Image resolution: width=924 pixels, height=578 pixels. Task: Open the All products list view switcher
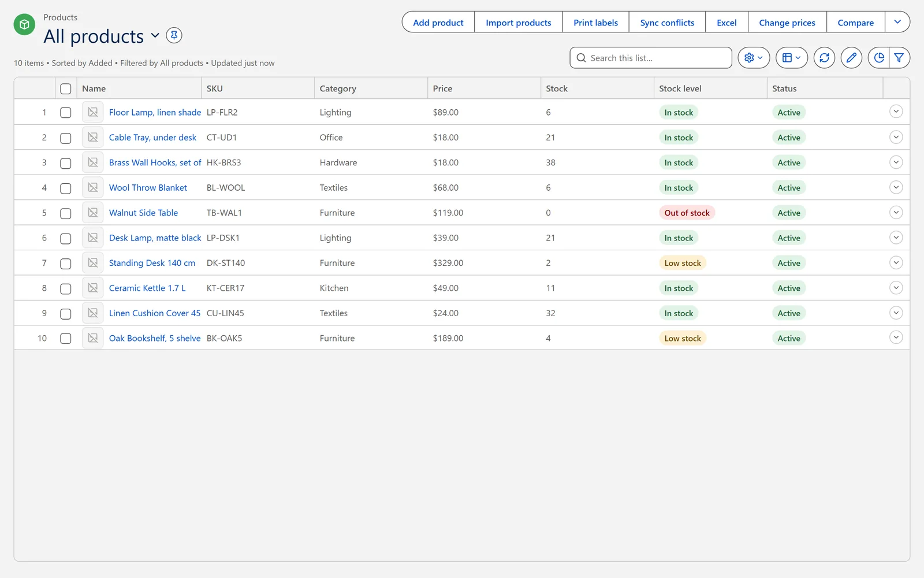(155, 36)
